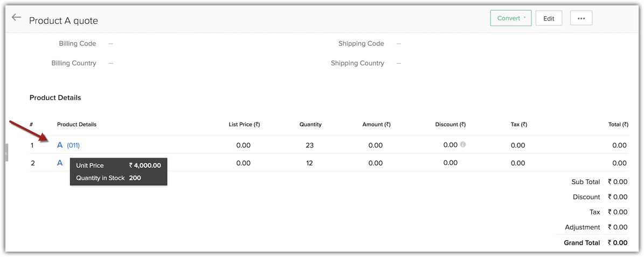Select the quantity value 23 in row 1
The image size is (644, 257).
[x=309, y=145]
